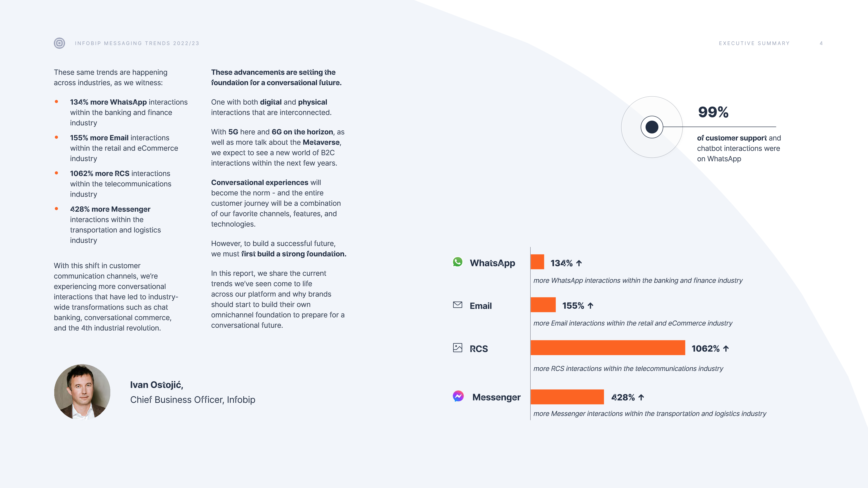
Task: Click the up arrow beside 1062%
Action: click(x=726, y=349)
